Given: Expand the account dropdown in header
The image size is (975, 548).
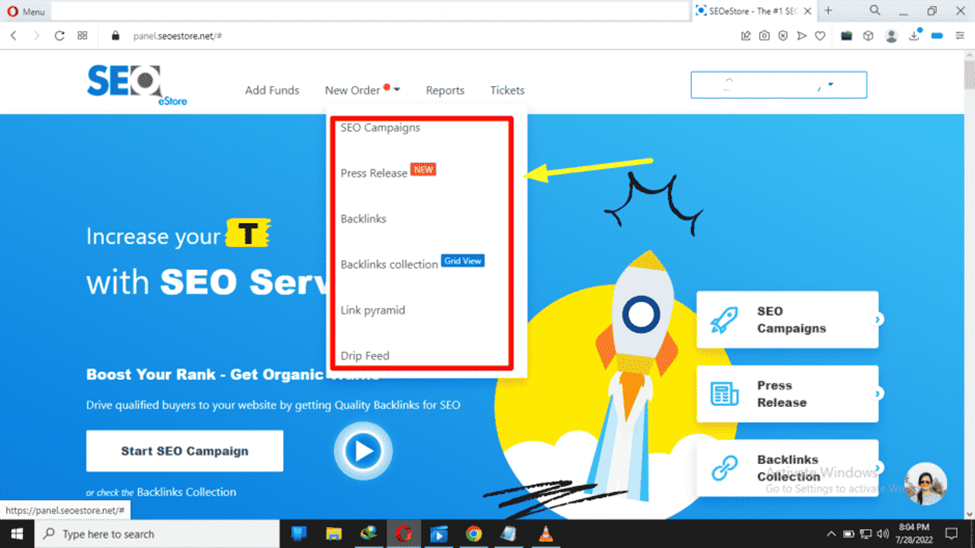Looking at the screenshot, I should (778, 85).
